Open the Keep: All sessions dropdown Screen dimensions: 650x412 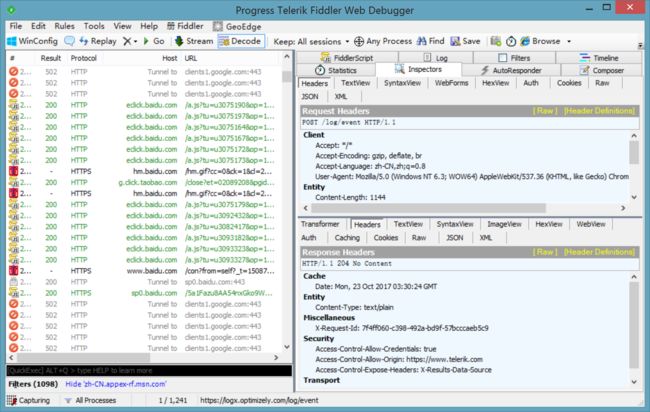pos(311,41)
